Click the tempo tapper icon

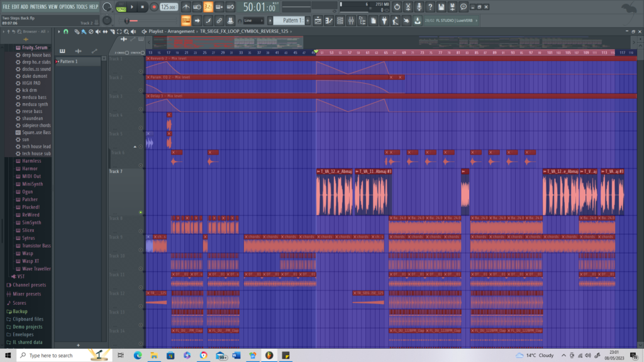tap(396, 21)
